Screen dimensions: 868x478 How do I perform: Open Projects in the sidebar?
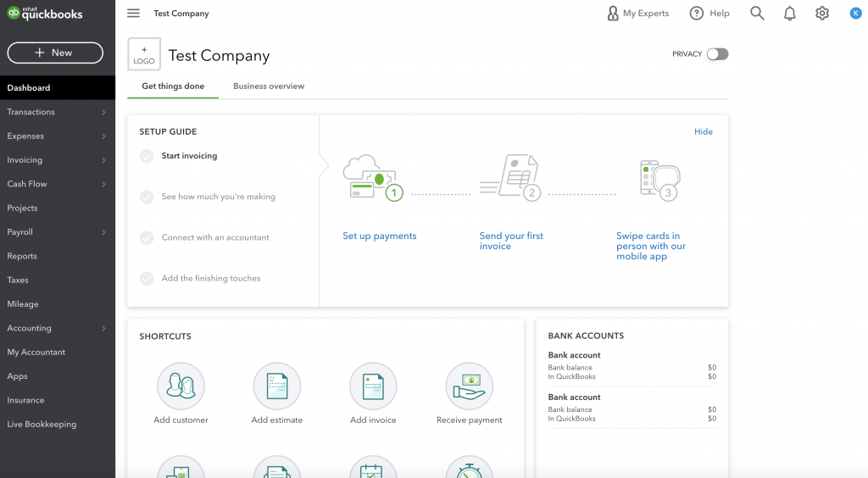tap(58, 208)
